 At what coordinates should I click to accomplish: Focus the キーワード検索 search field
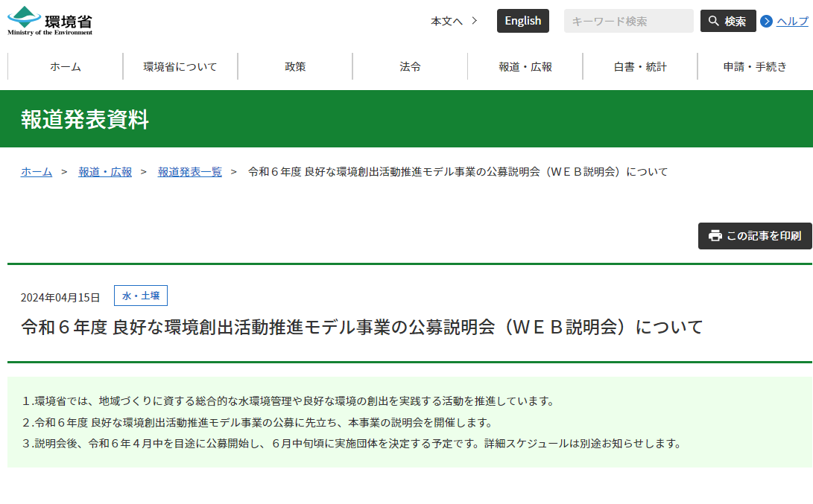point(628,21)
